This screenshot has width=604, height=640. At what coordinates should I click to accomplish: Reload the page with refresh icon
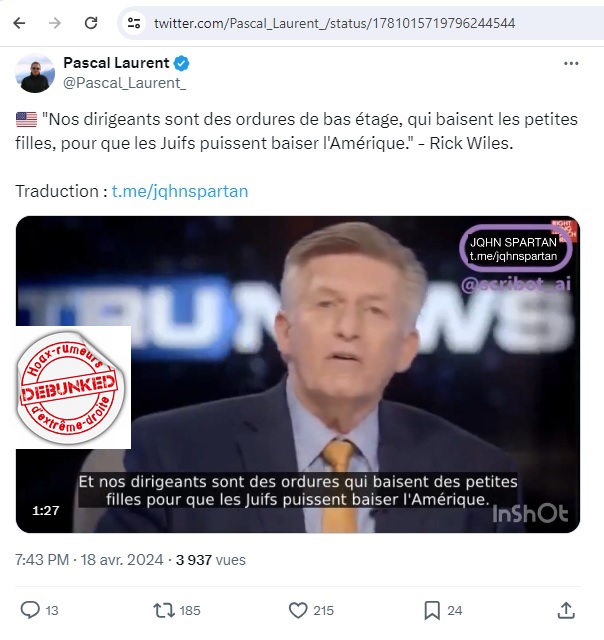[91, 23]
